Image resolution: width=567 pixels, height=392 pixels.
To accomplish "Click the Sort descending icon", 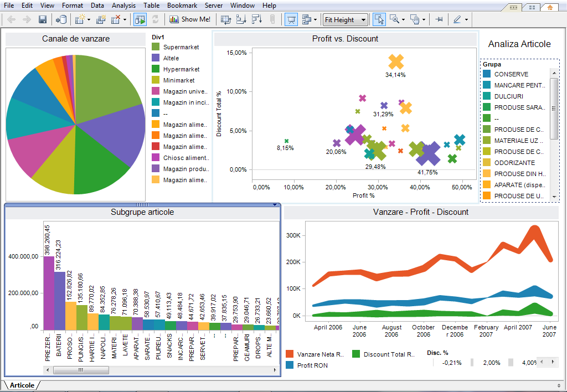I will point(256,19).
